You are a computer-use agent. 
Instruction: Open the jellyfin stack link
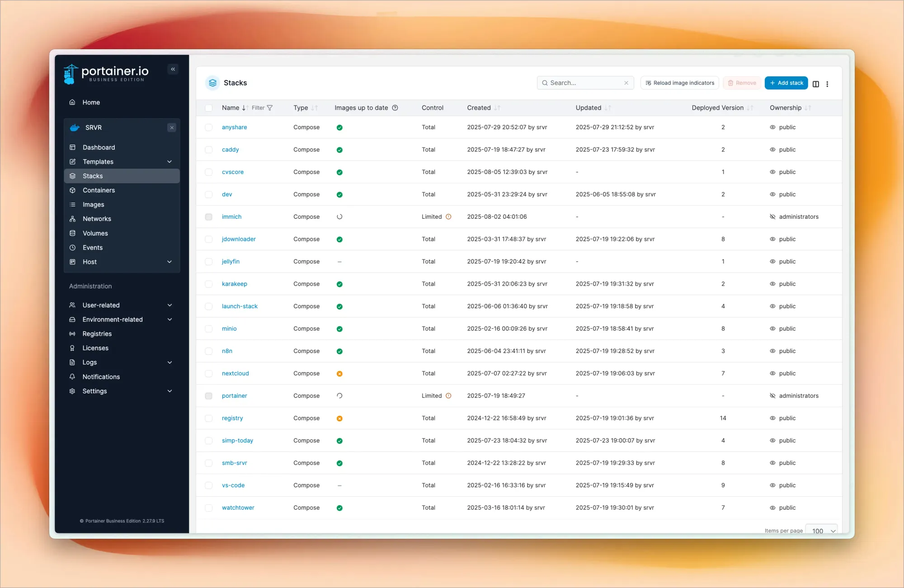coord(231,262)
